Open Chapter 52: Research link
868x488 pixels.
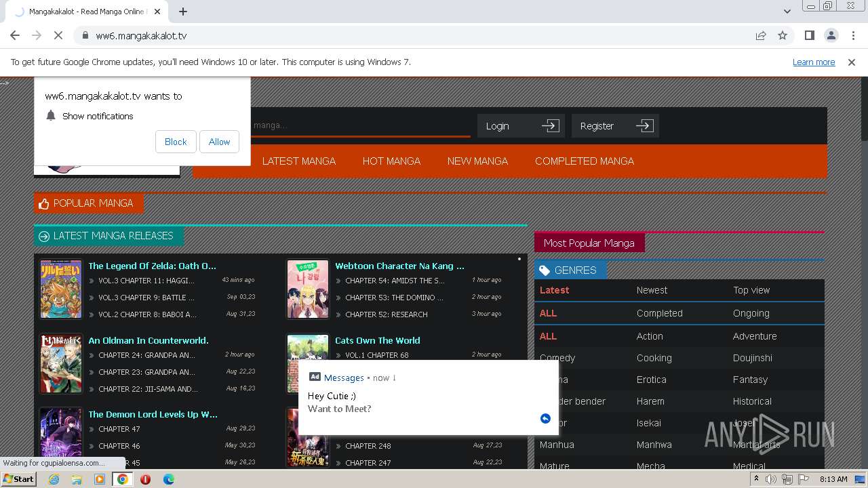click(387, 314)
